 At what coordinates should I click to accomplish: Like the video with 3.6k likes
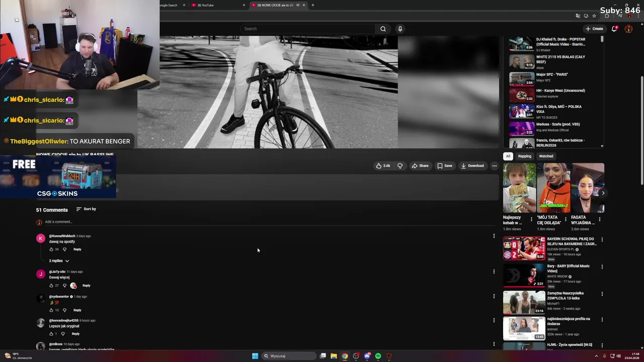[x=383, y=165]
